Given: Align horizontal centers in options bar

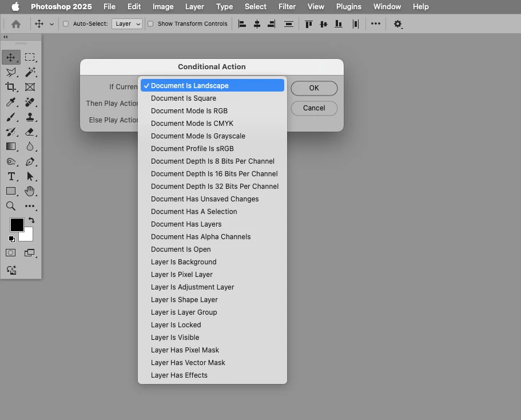Looking at the screenshot, I should 257,24.
